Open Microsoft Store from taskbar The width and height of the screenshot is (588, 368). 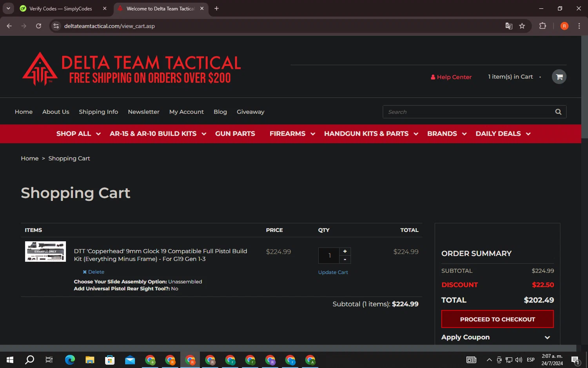pyautogui.click(x=110, y=360)
